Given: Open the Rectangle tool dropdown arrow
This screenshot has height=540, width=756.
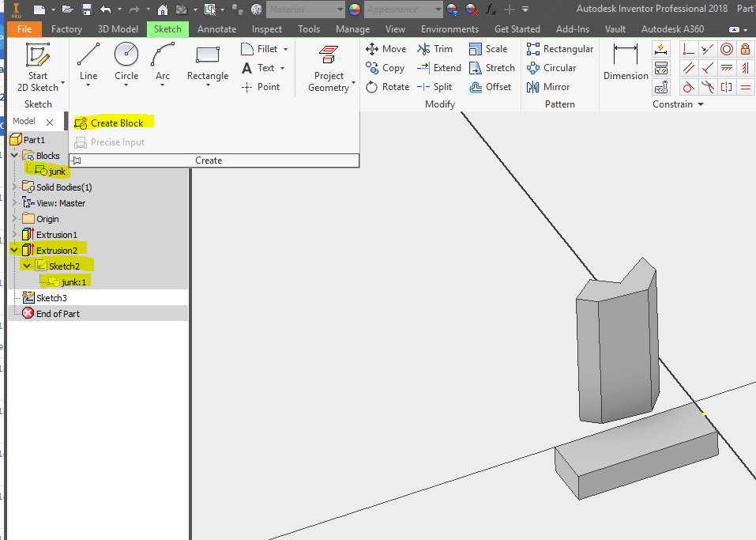Looking at the screenshot, I should pyautogui.click(x=208, y=85).
